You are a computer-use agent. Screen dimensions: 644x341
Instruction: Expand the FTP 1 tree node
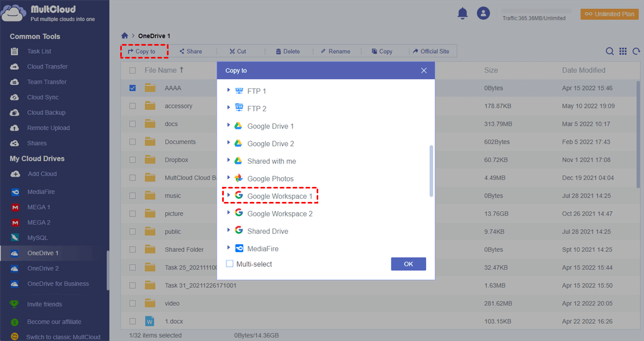tap(229, 90)
